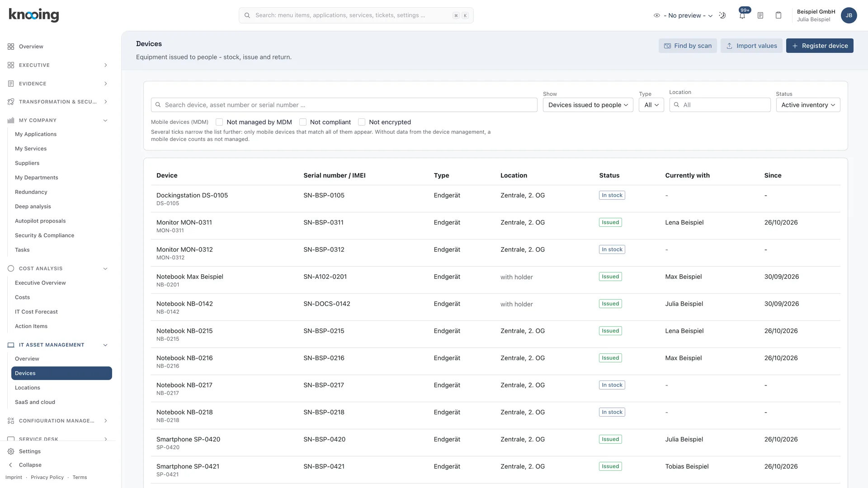Open the JB user avatar menu
868x488 pixels.
pos(849,15)
